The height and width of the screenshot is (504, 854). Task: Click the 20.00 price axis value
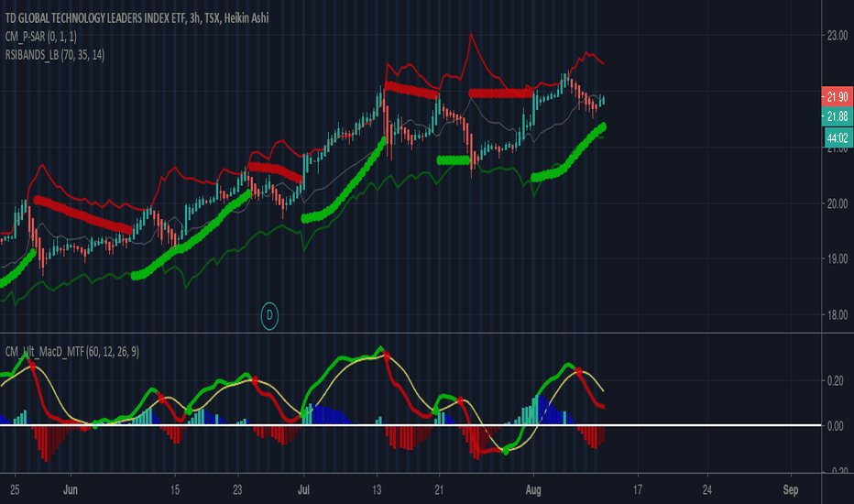point(838,203)
